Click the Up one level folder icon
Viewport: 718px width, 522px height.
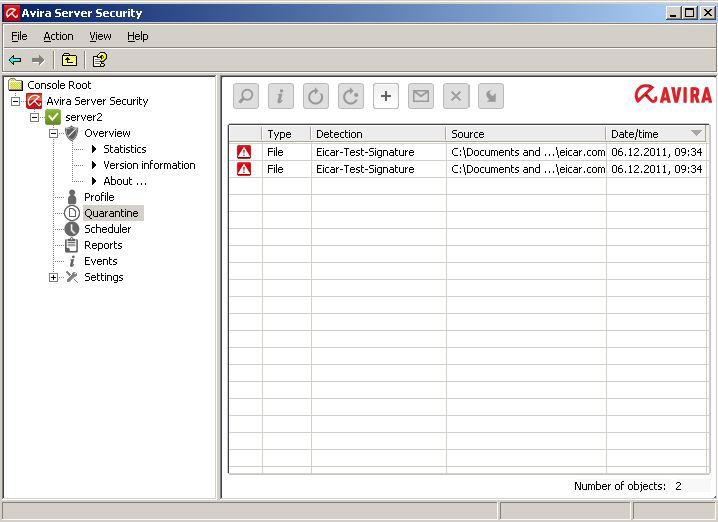pos(69,60)
